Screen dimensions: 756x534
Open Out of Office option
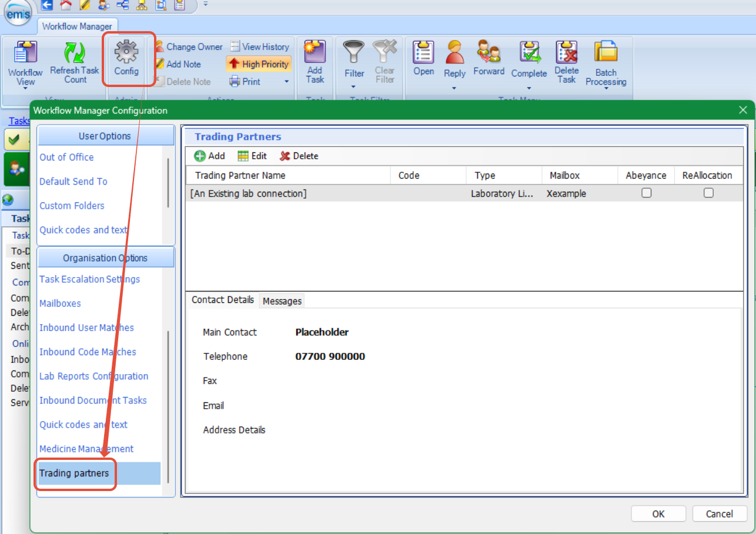(x=66, y=157)
